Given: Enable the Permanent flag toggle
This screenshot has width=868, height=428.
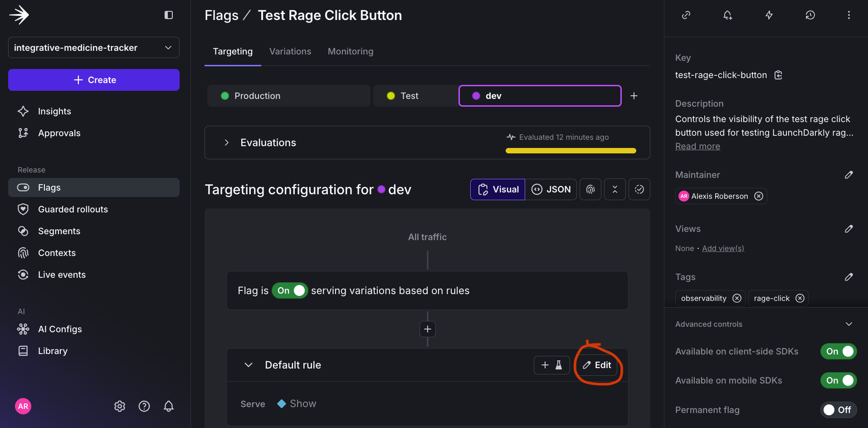Looking at the screenshot, I should point(839,410).
